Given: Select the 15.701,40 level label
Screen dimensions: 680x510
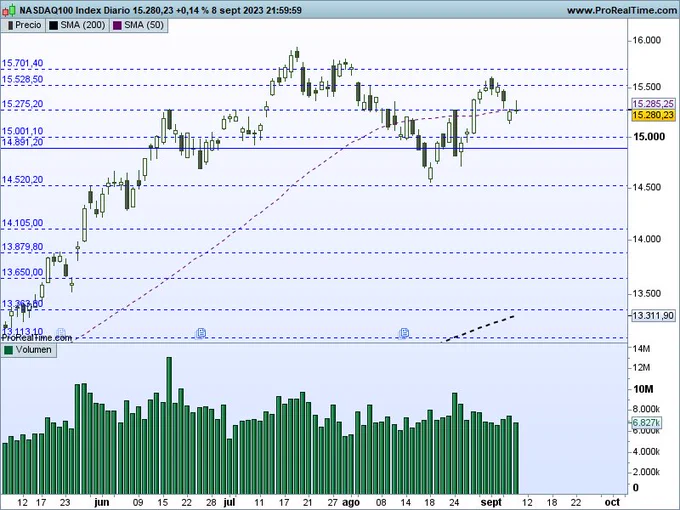Looking at the screenshot, I should click(23, 63).
